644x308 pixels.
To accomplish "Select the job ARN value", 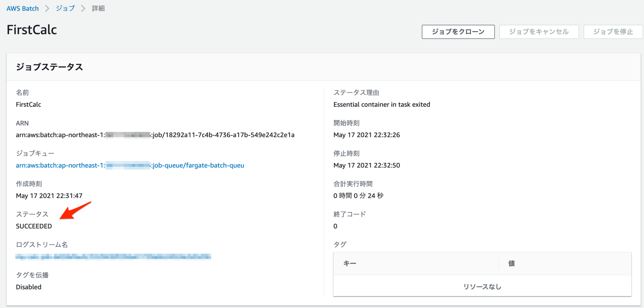I will pyautogui.click(x=155, y=135).
